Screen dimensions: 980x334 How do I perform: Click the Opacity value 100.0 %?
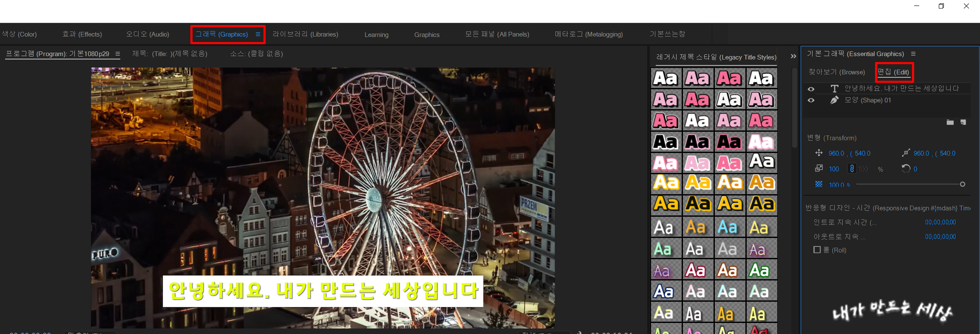tap(839, 185)
